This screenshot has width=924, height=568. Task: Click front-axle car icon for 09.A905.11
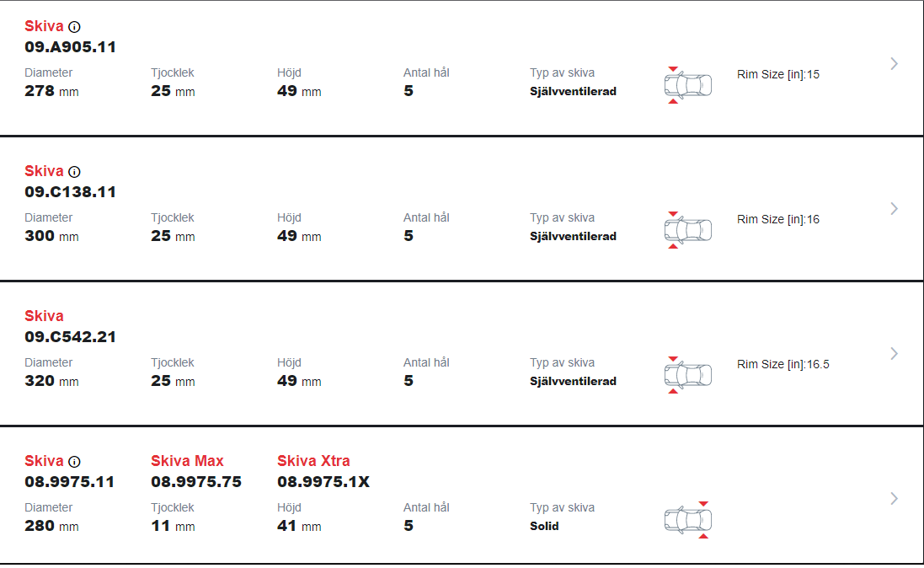pyautogui.click(x=687, y=85)
